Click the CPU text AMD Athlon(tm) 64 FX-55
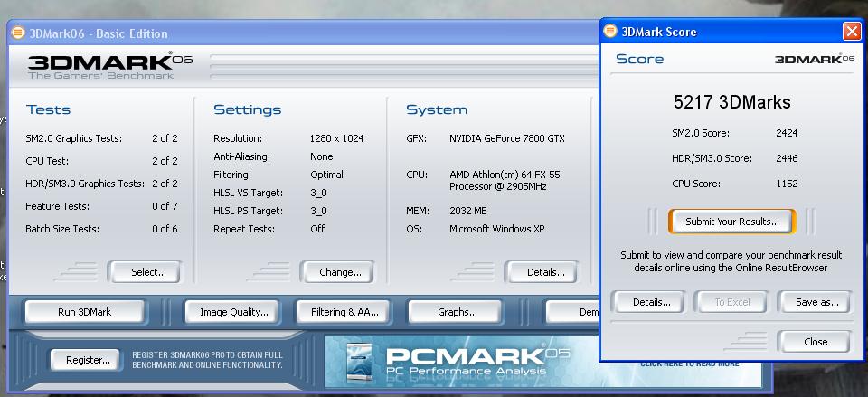The height and width of the screenshot is (397, 868). point(505,175)
